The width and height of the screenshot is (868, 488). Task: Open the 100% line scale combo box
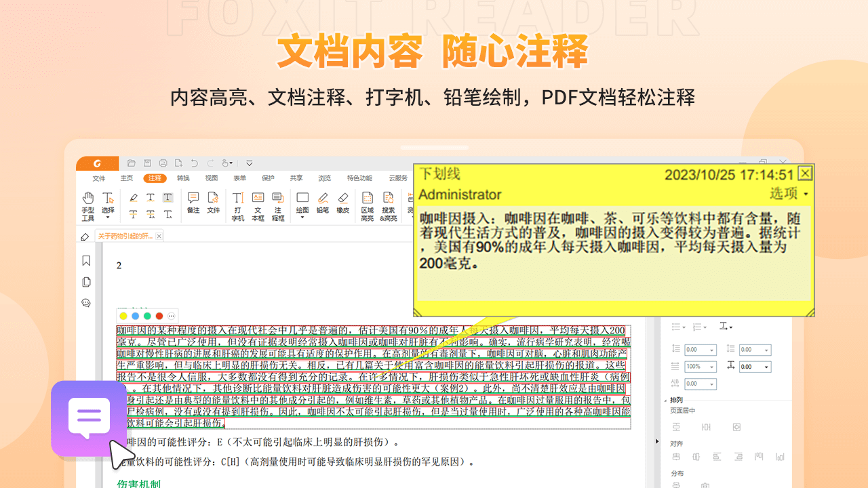(701, 367)
